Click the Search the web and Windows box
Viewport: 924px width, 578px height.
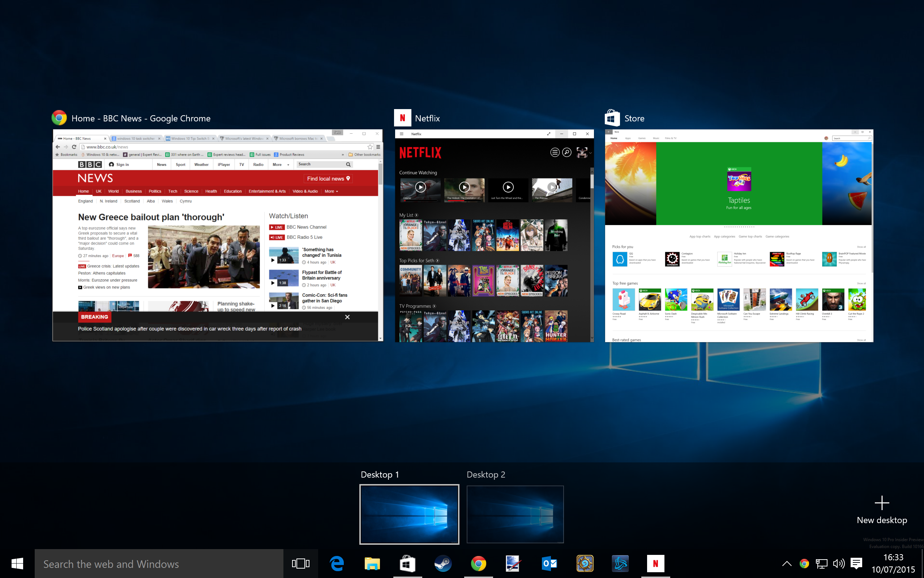pos(159,564)
